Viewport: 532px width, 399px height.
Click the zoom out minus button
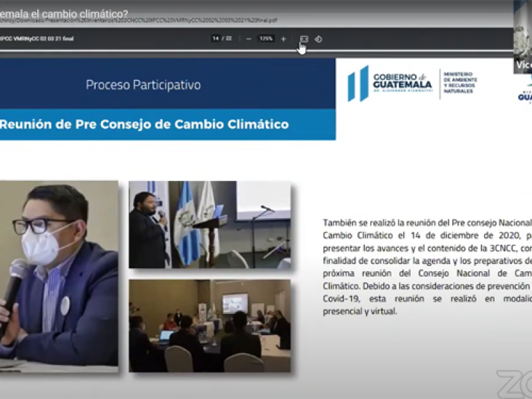[x=249, y=39]
